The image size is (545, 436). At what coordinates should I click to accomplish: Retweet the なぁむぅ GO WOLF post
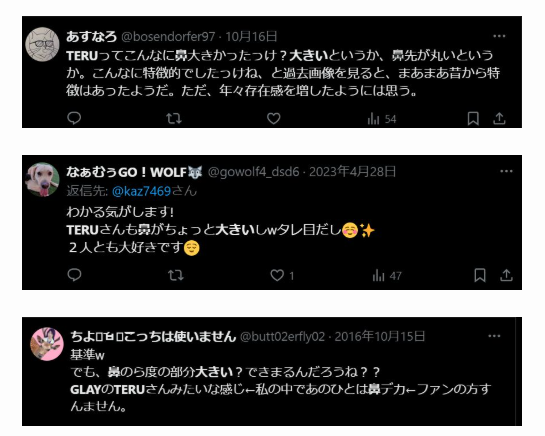click(x=176, y=275)
